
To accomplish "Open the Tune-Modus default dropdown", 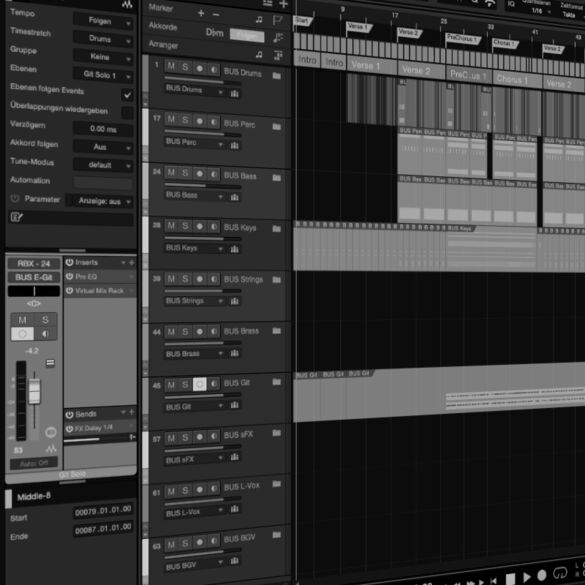I will point(103,165).
